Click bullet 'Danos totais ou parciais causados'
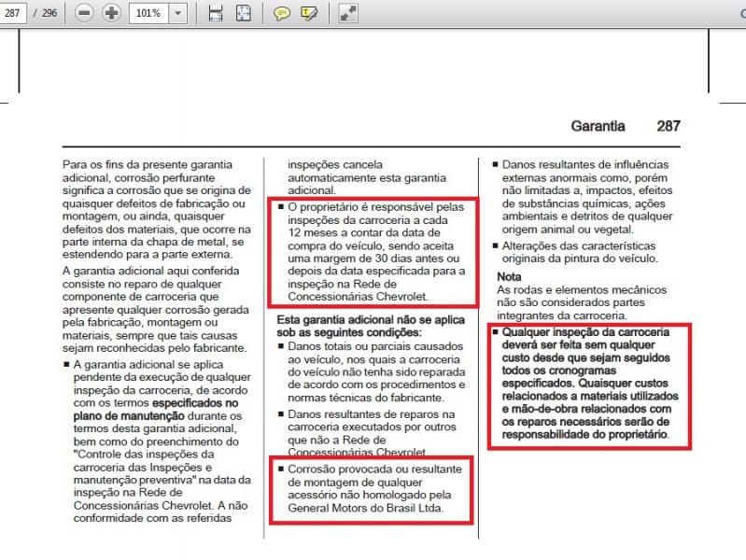Screen dimensions: 746x560 pos(373,371)
